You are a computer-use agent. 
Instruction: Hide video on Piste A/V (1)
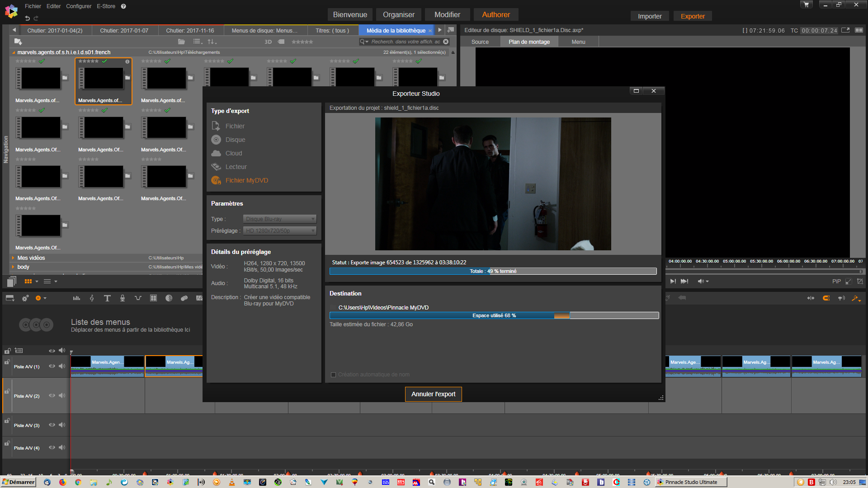pos(52,366)
